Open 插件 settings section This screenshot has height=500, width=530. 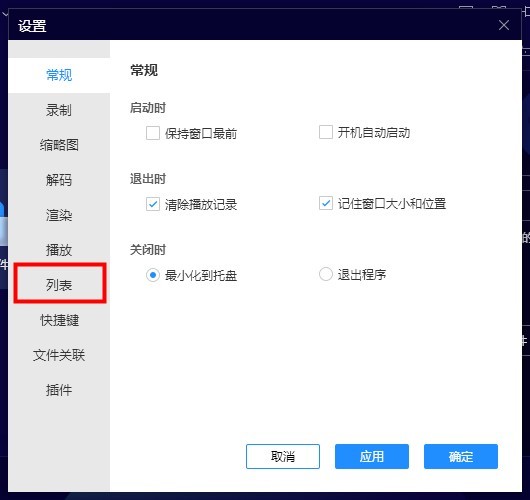[x=59, y=390]
